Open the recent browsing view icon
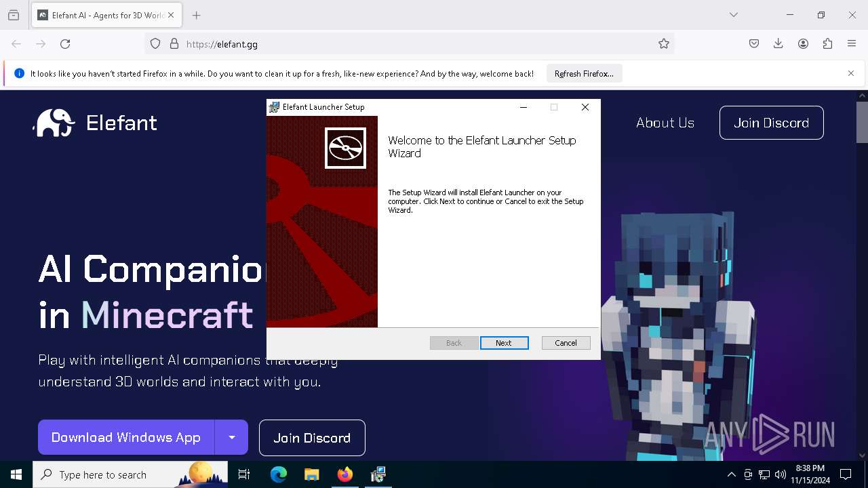Image resolution: width=868 pixels, height=488 pixels. 14,15
